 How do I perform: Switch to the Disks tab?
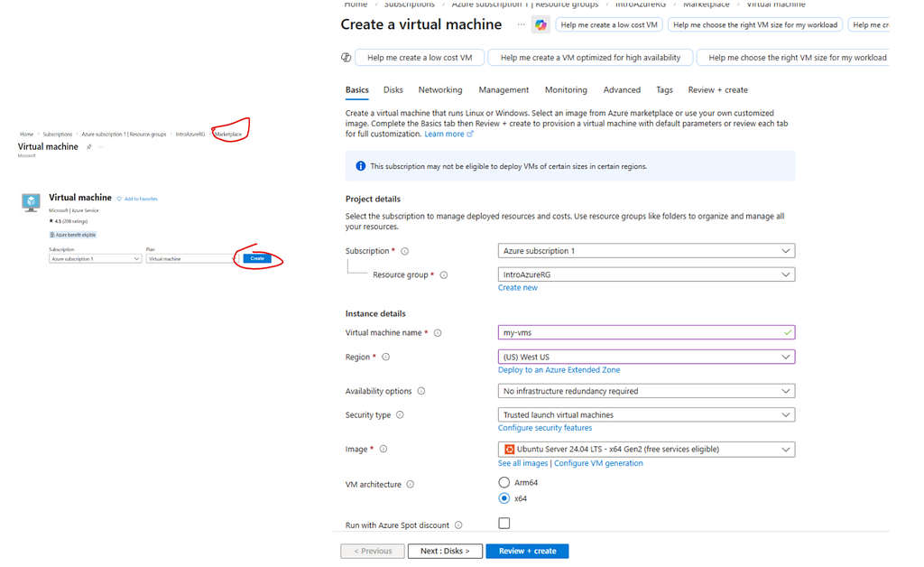coord(393,90)
